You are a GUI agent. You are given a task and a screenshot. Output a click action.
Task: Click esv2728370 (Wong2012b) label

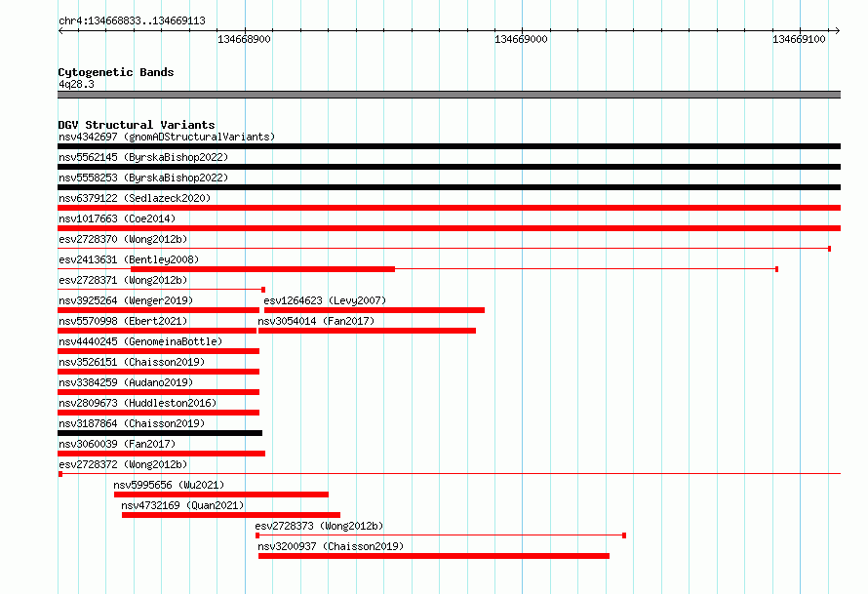123,239
